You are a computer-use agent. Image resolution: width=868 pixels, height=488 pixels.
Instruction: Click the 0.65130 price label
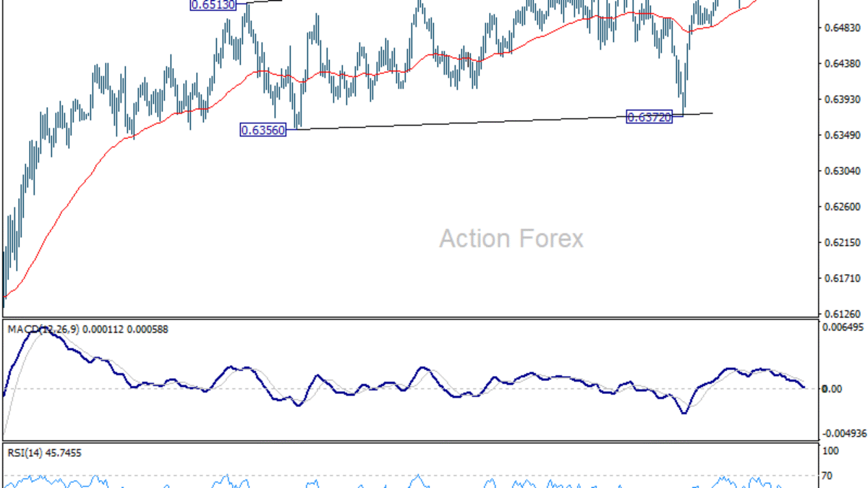tap(213, 5)
